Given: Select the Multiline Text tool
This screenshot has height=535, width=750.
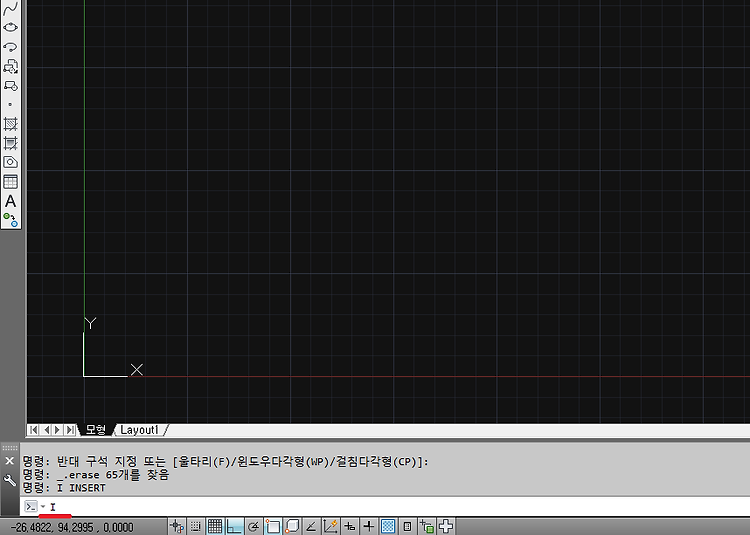Looking at the screenshot, I should pos(11,201).
